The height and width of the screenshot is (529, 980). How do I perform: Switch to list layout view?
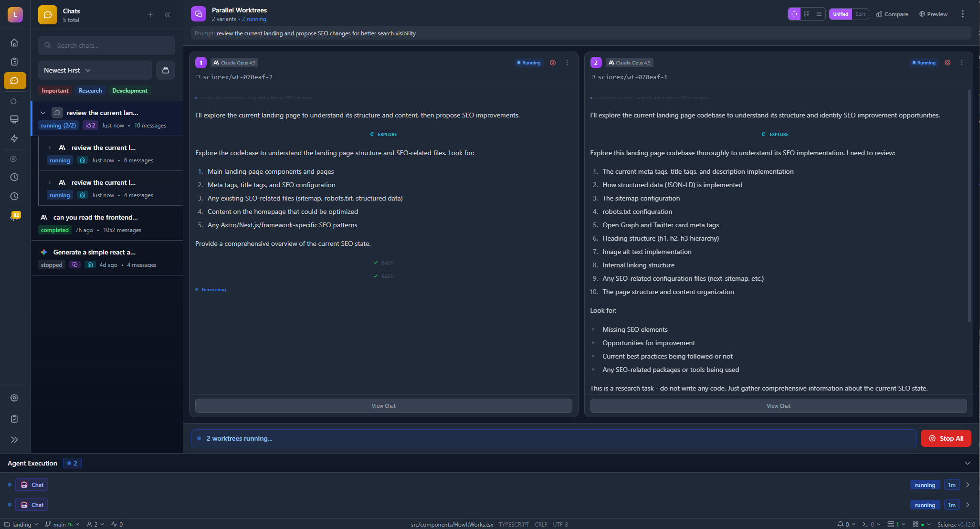819,14
